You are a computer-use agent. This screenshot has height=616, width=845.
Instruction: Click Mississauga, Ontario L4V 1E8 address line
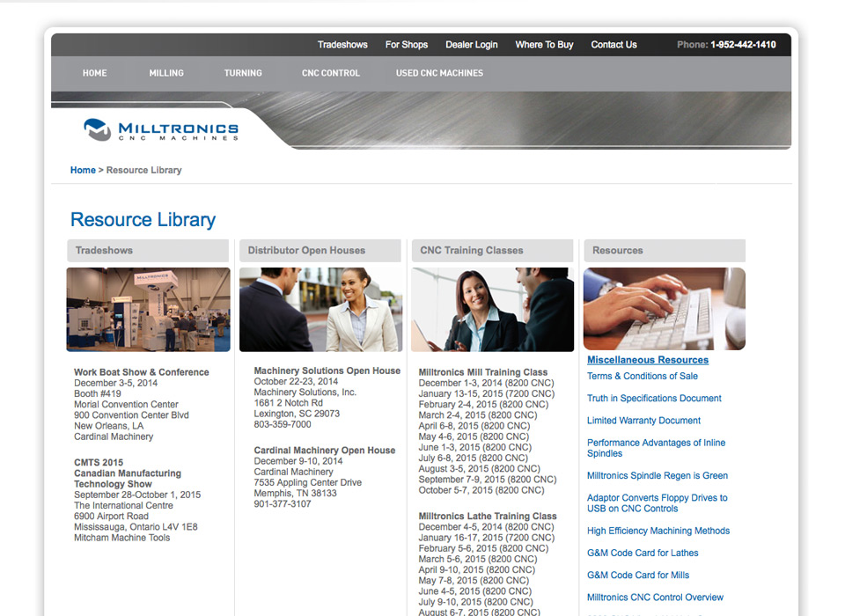pyautogui.click(x=136, y=527)
